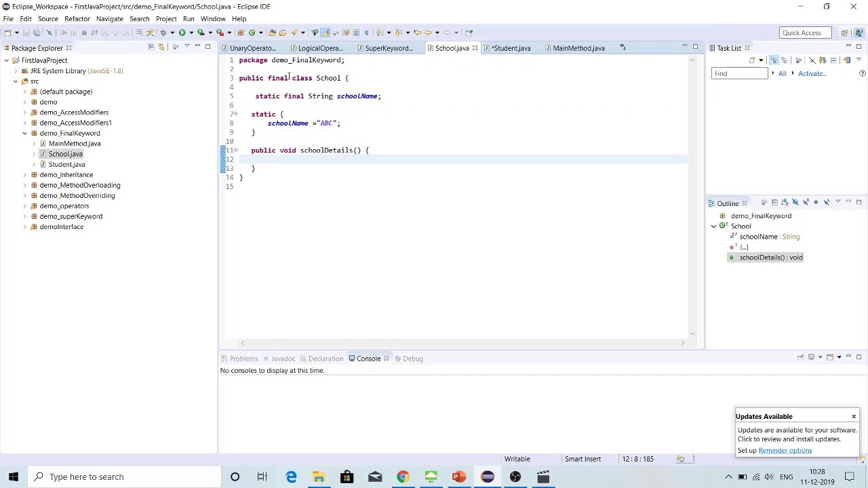Toggle Hide Local Types in Outline toolbar
This screenshot has width=868, height=488.
pos(826,202)
